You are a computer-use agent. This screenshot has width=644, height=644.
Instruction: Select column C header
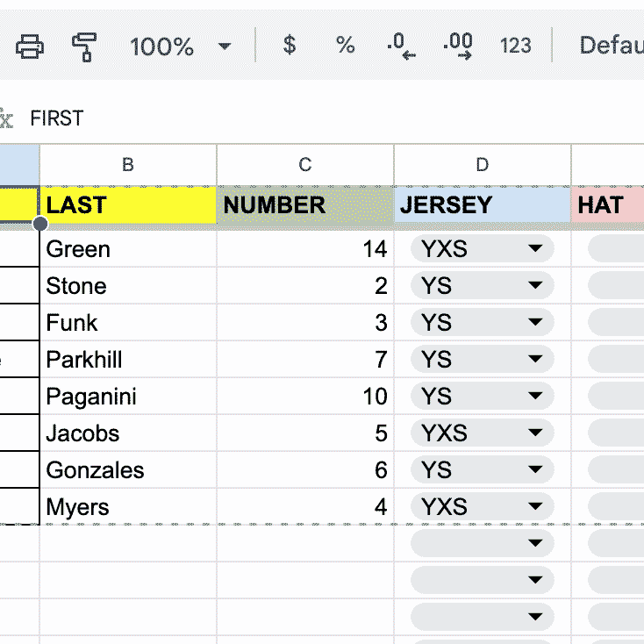[305, 164]
